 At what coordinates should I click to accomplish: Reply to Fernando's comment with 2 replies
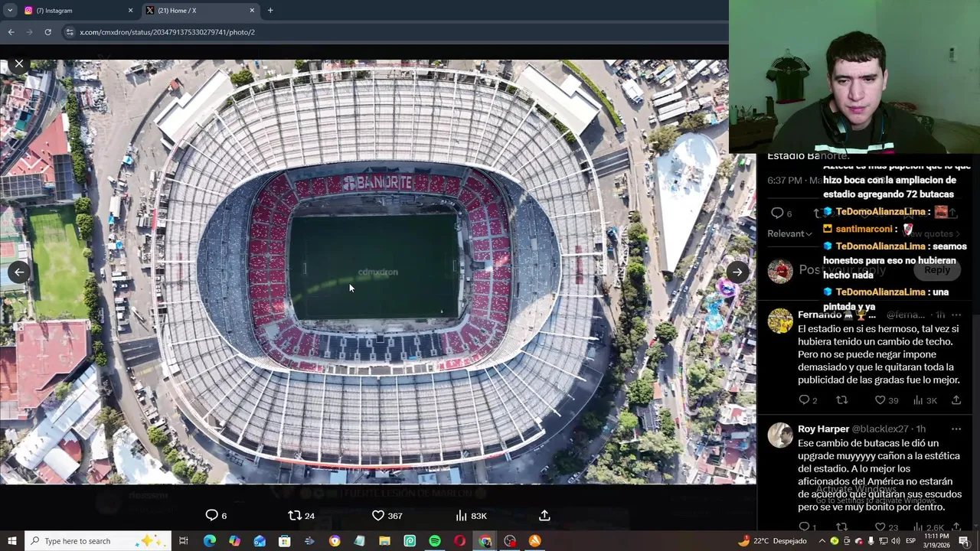click(808, 400)
